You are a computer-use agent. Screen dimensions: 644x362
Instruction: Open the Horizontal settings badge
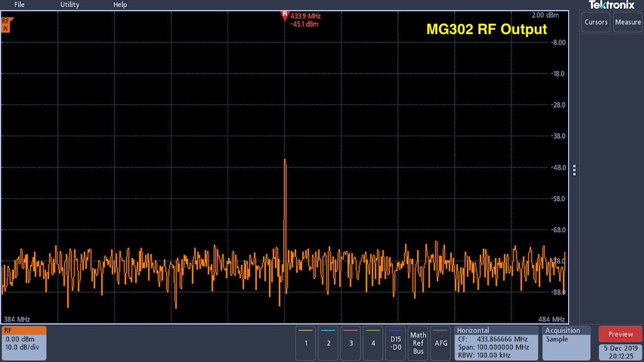point(496,342)
